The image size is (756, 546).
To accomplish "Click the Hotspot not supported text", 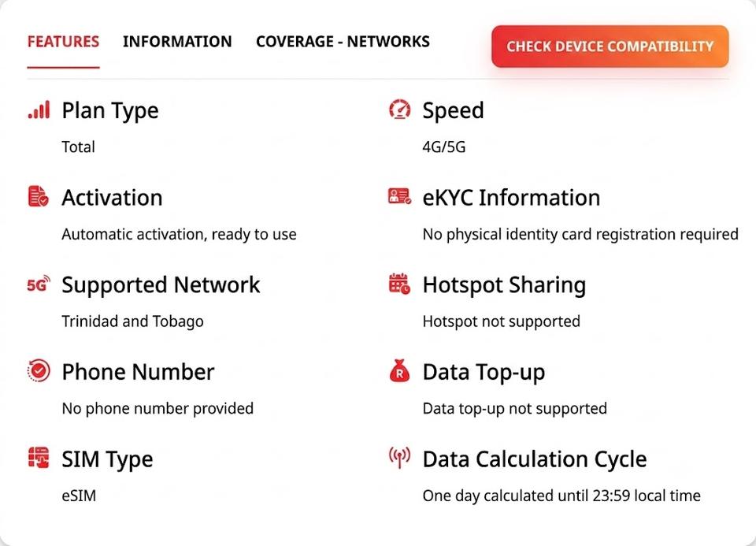I will [x=502, y=321].
